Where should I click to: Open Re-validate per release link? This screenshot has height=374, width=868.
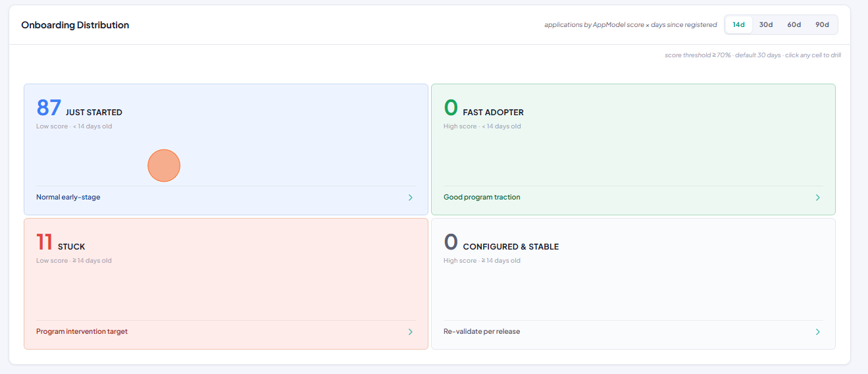coord(482,331)
